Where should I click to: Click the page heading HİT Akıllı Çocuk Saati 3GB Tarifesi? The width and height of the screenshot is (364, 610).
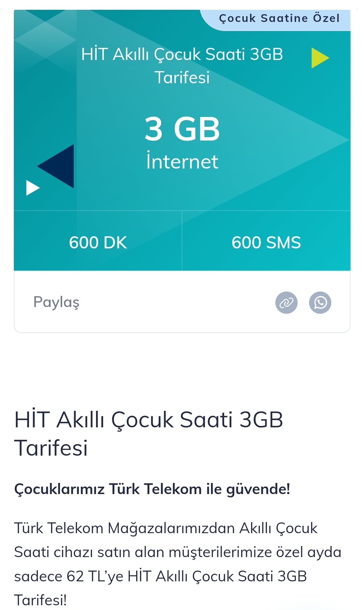click(149, 434)
